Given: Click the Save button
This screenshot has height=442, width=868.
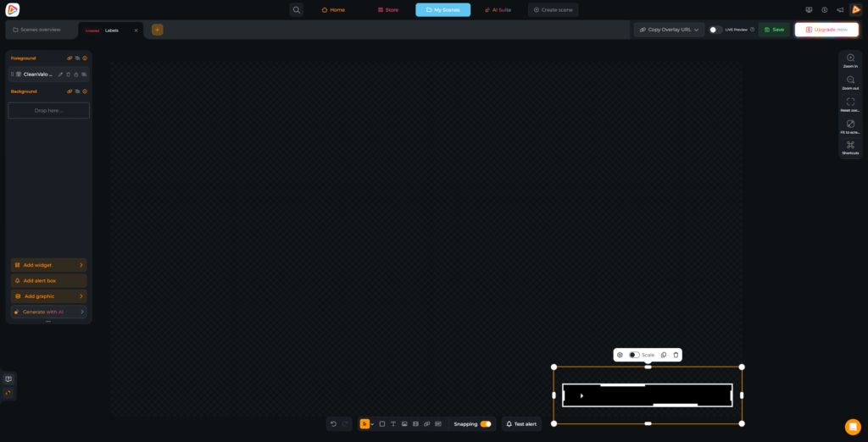Looking at the screenshot, I should point(773,30).
